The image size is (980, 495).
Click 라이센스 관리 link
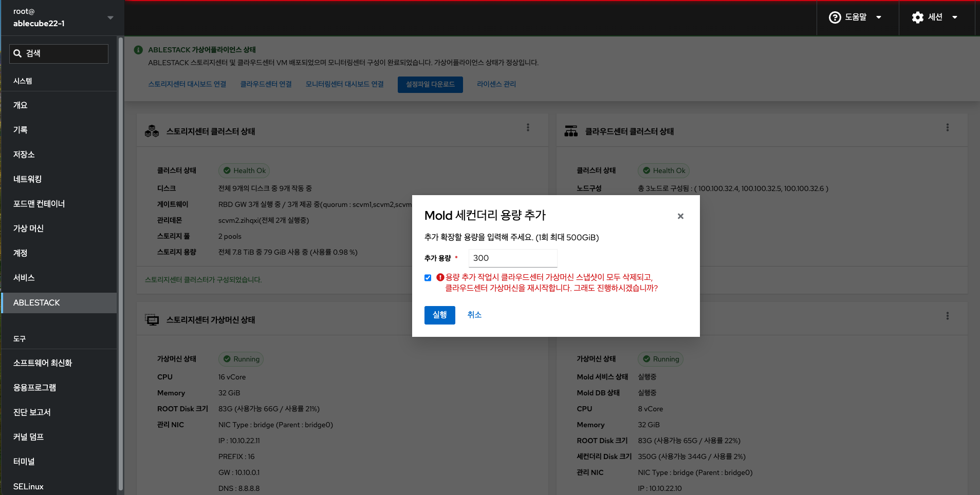coord(496,84)
